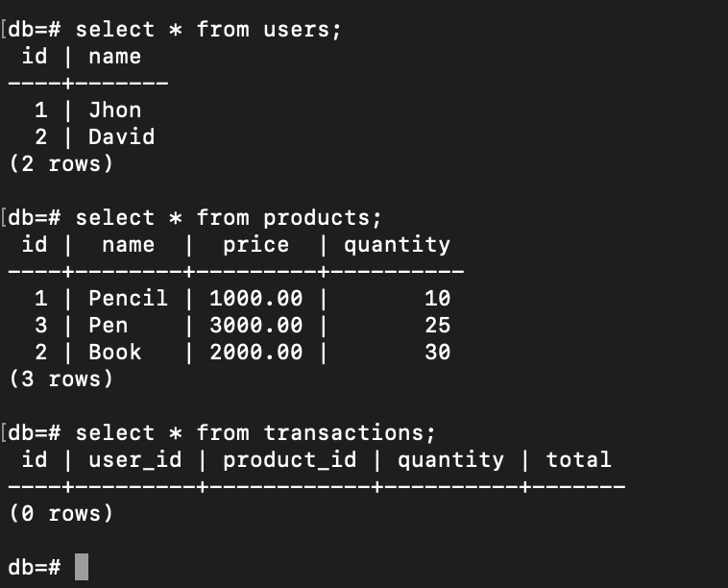Click the 'Pen' product name
Viewport: 728px width, 588px height.
[x=109, y=325]
